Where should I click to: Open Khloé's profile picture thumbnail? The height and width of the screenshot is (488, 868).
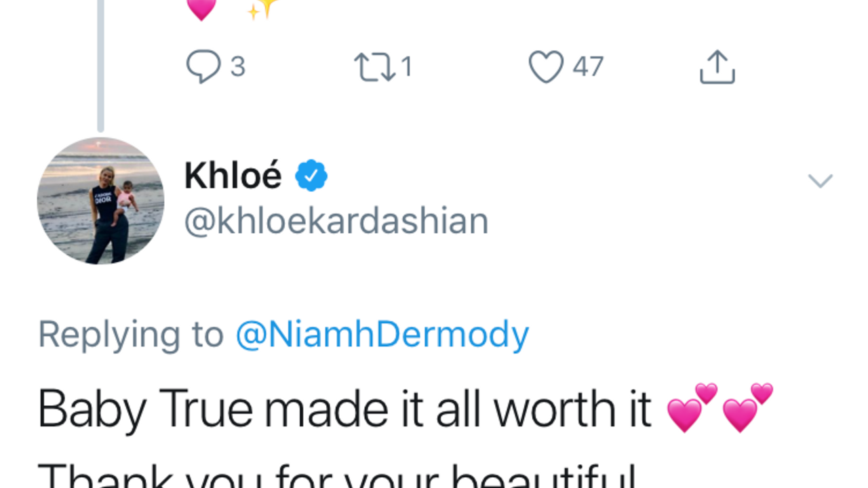(x=100, y=201)
